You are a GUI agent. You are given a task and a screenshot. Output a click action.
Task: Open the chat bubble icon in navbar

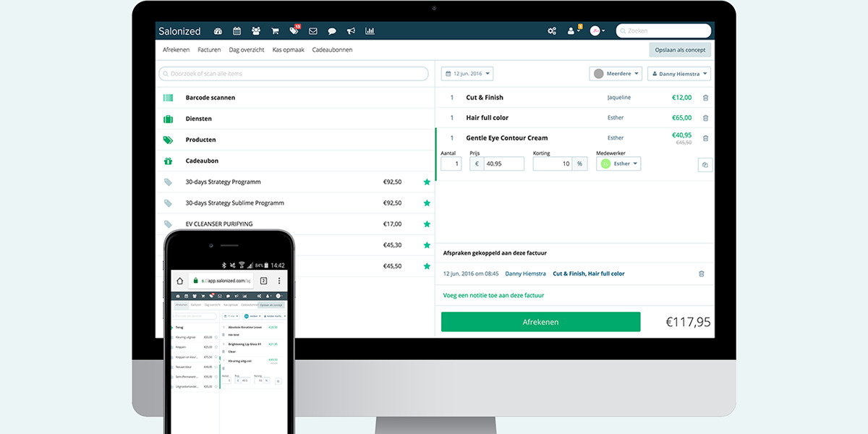click(332, 31)
